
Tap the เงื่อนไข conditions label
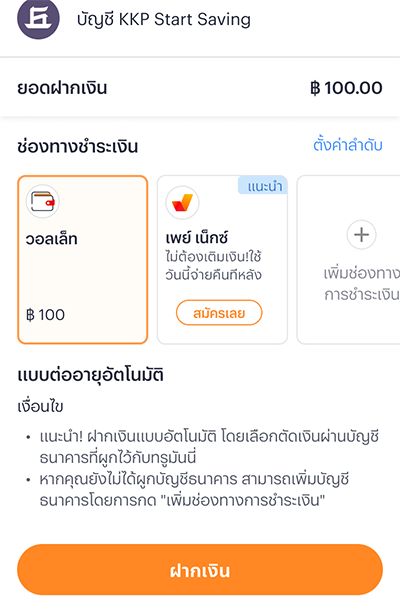(x=40, y=406)
